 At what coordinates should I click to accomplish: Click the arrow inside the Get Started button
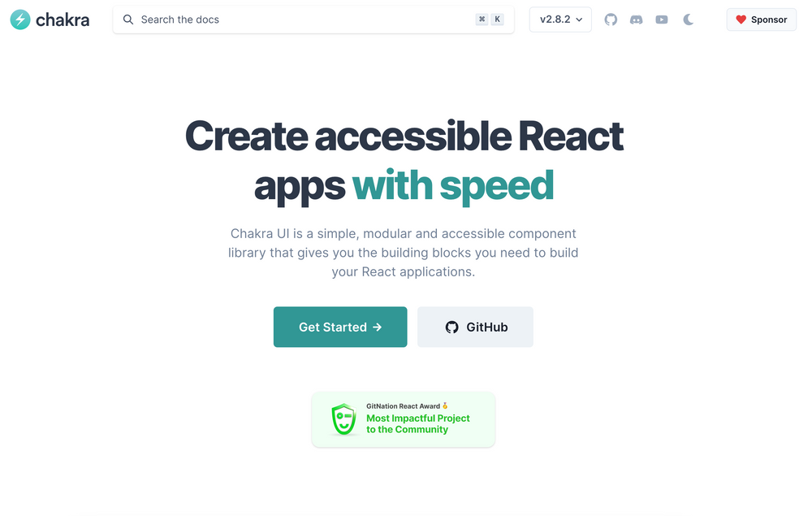(x=377, y=327)
